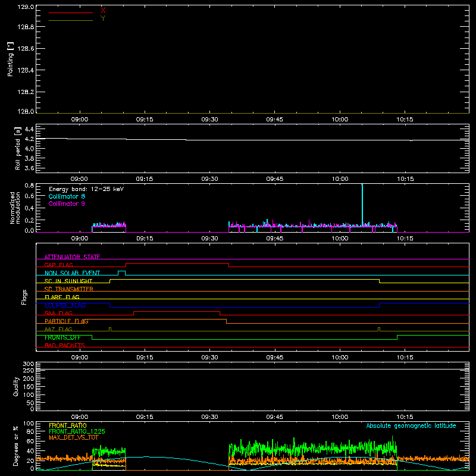Click the 128.4 tick on Pointing axis
Screen dimensions: 476x476
26,70
